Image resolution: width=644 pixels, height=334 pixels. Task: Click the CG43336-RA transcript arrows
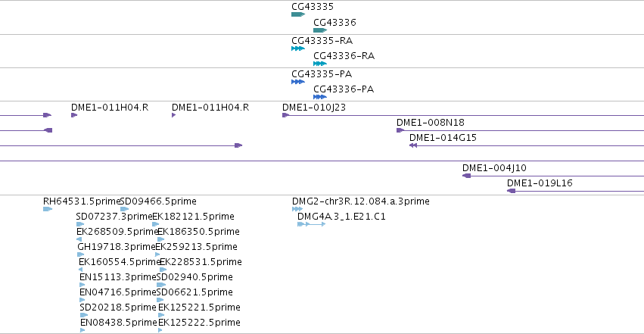coord(320,64)
